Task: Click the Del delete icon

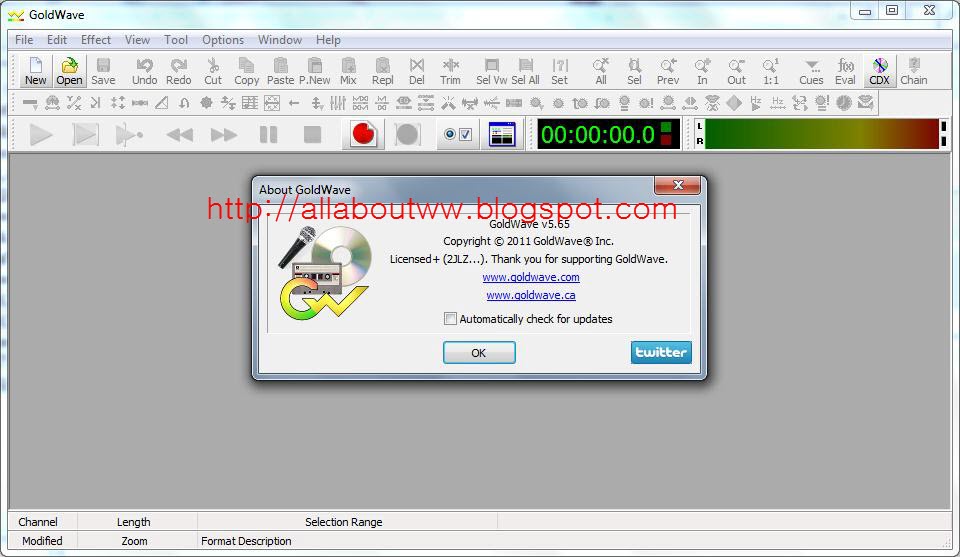Action: point(417,71)
